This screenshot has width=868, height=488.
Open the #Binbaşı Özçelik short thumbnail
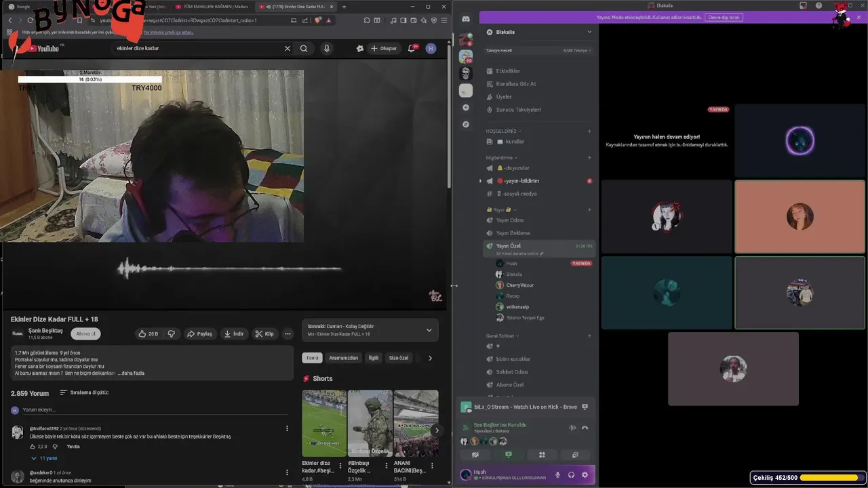(370, 423)
